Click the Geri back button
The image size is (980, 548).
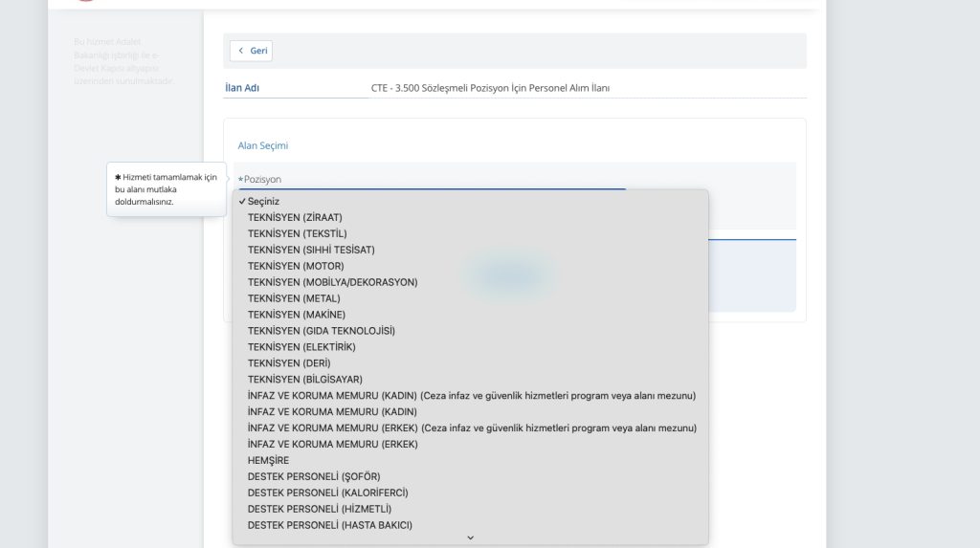(252, 51)
